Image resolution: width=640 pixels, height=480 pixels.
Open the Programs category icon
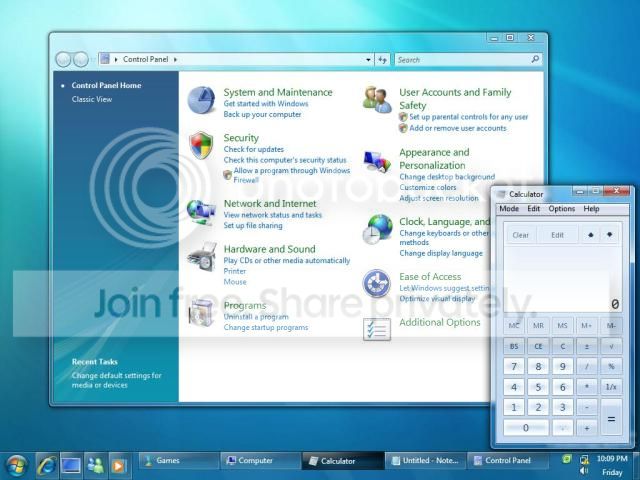[x=201, y=313]
